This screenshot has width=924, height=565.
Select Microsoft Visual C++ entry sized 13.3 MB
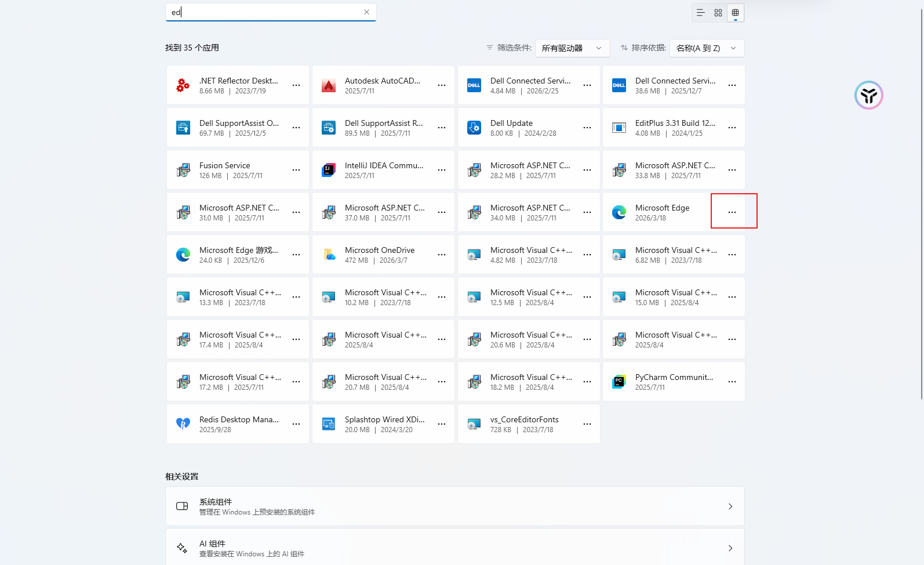point(238,297)
